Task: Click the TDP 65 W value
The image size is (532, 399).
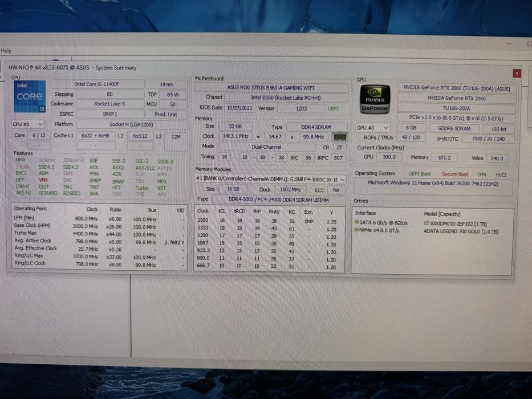Action: [x=173, y=95]
